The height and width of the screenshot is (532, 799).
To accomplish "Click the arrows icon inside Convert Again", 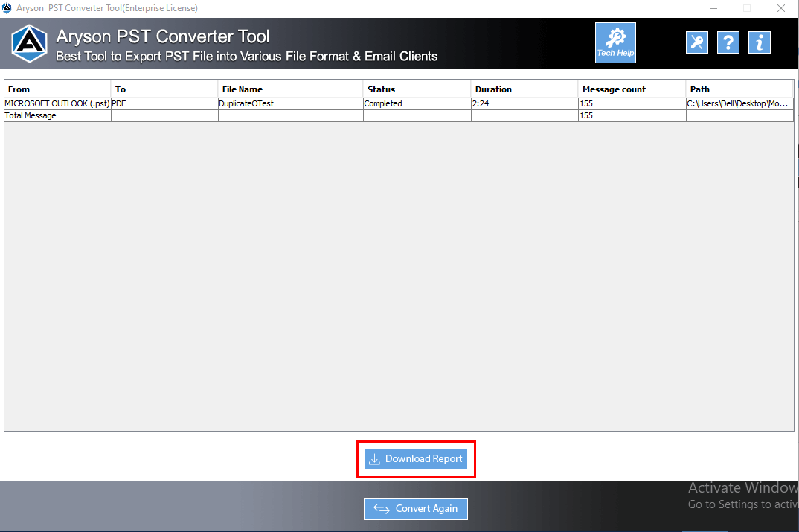I will click(x=382, y=509).
